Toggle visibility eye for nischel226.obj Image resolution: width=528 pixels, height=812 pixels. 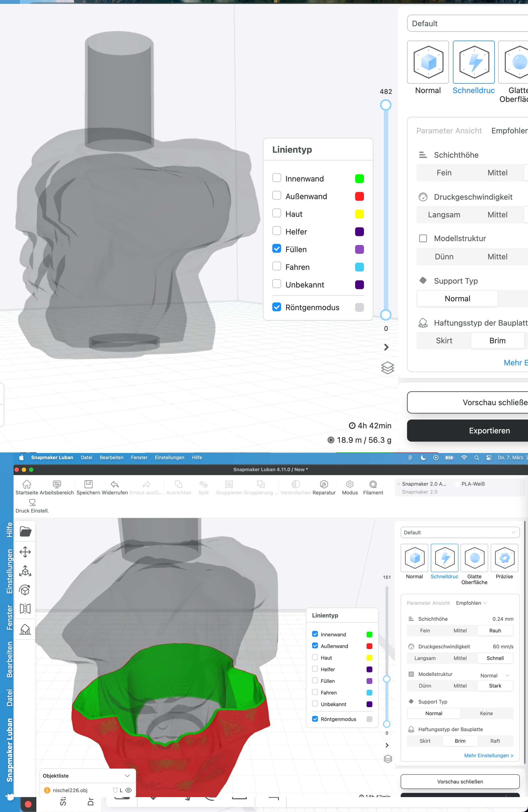[129, 790]
